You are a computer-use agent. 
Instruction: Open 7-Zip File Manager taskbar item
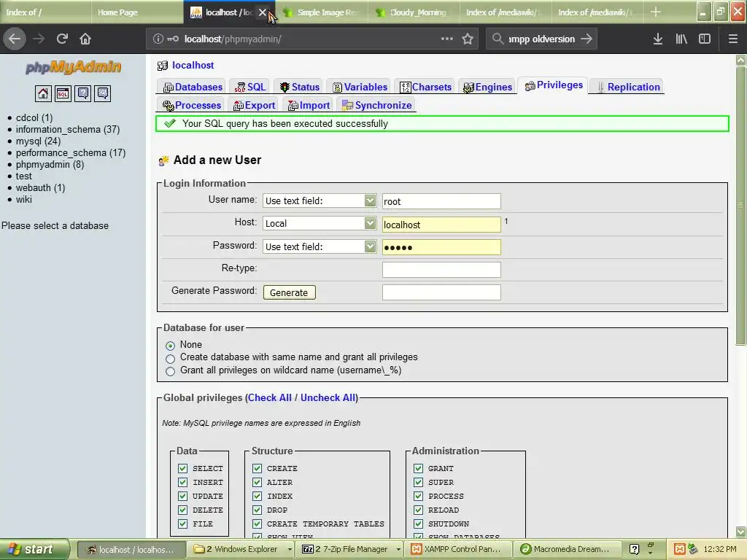pos(351,549)
